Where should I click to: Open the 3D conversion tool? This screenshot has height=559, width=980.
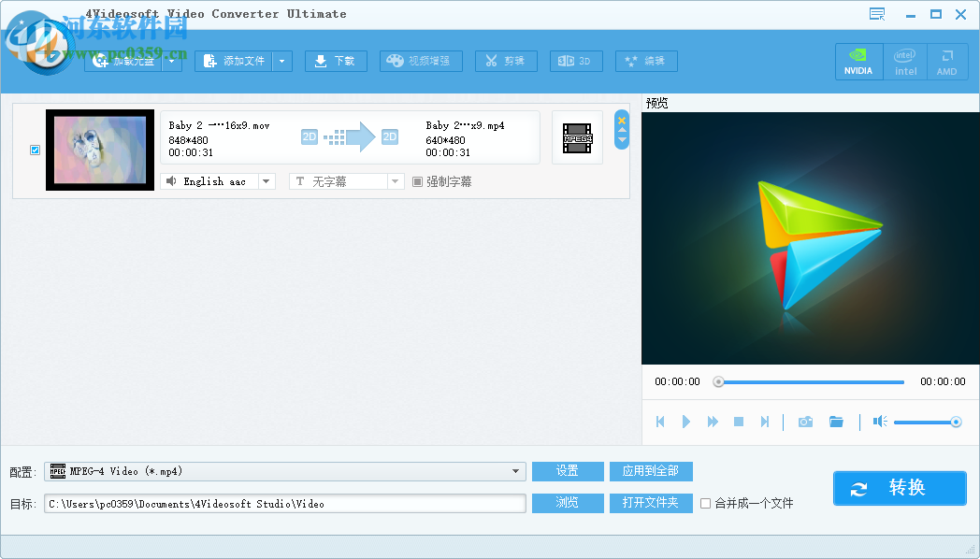click(576, 61)
